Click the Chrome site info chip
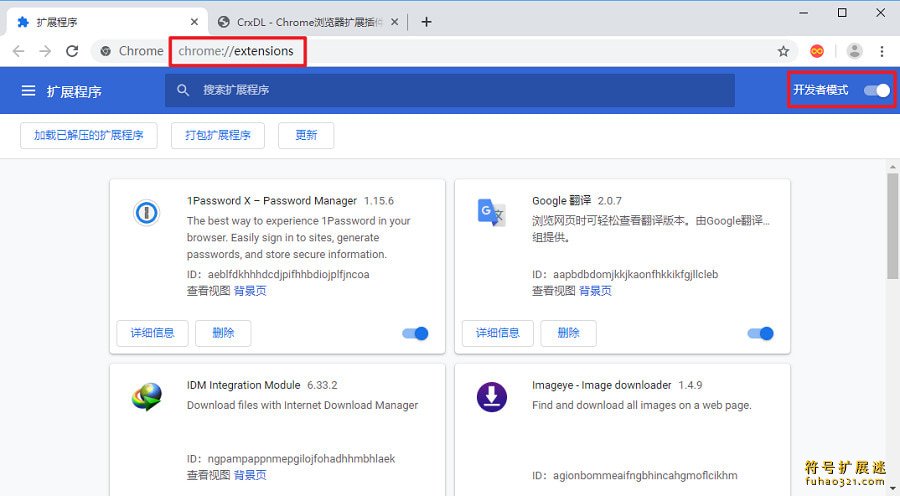Viewport: 900px width, 496px height. 131,51
